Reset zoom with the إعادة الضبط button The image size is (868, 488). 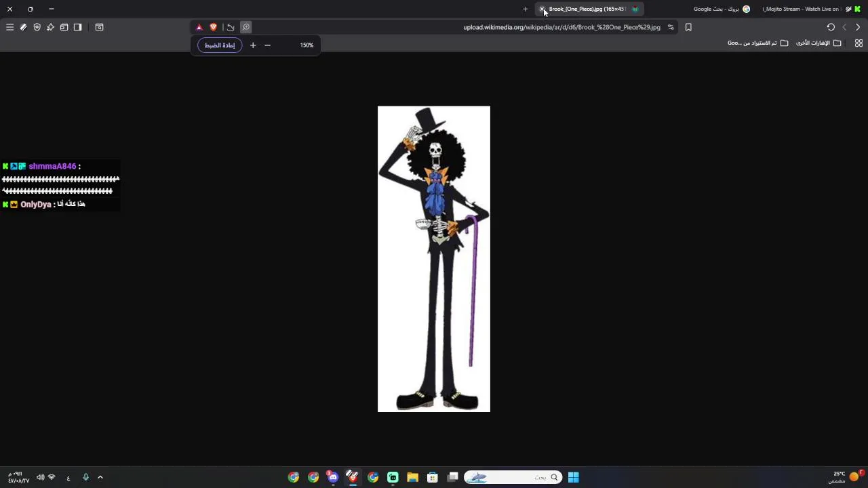pyautogui.click(x=220, y=45)
